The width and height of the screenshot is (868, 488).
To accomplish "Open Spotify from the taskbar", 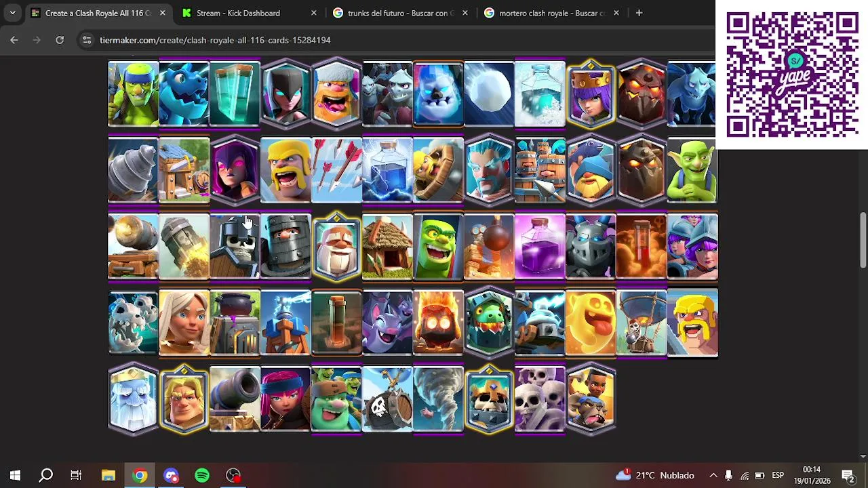I will (202, 475).
